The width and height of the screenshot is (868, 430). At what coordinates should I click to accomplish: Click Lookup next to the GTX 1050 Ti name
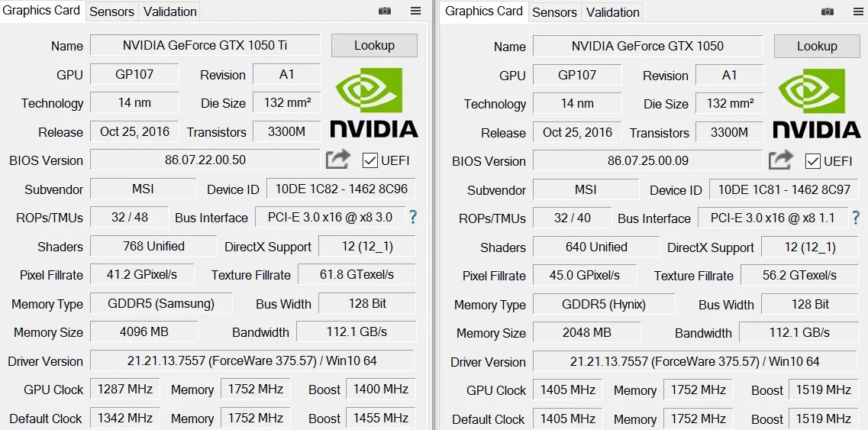[374, 45]
